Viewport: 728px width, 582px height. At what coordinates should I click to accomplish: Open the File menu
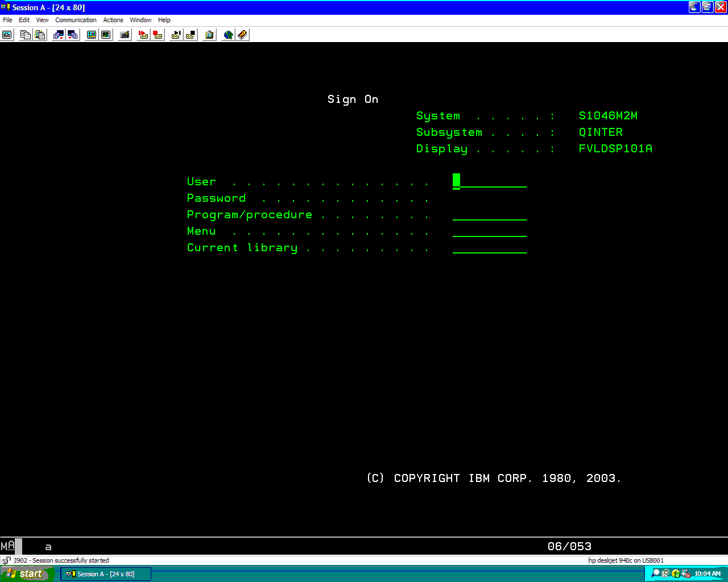pyautogui.click(x=7, y=20)
